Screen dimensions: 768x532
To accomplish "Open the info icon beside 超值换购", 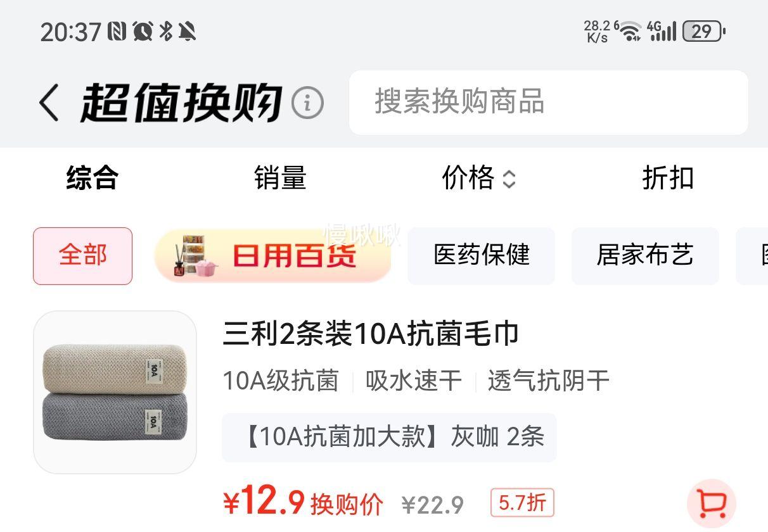I will [307, 103].
